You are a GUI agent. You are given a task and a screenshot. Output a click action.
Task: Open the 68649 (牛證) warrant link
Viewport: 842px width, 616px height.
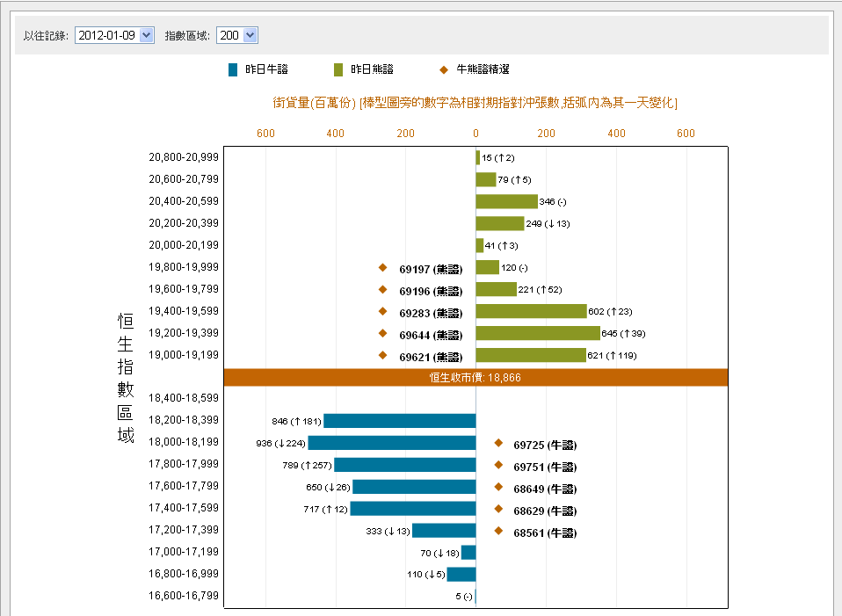pyautogui.click(x=545, y=489)
